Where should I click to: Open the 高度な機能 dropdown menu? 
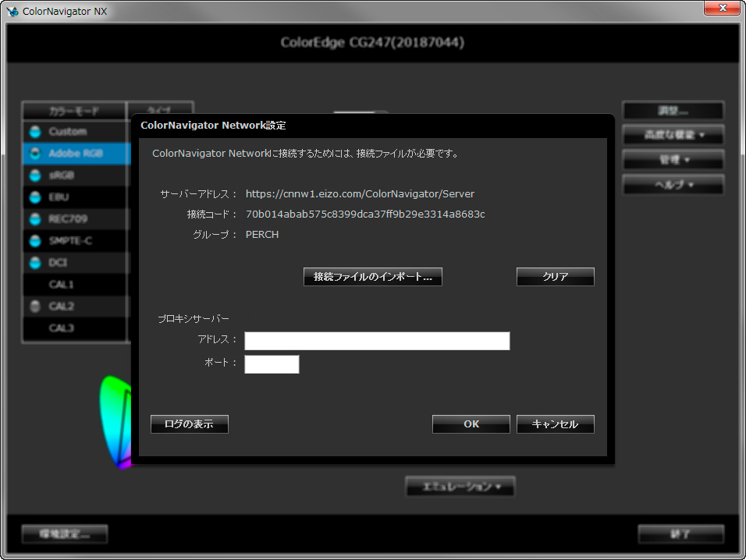pyautogui.click(x=673, y=135)
